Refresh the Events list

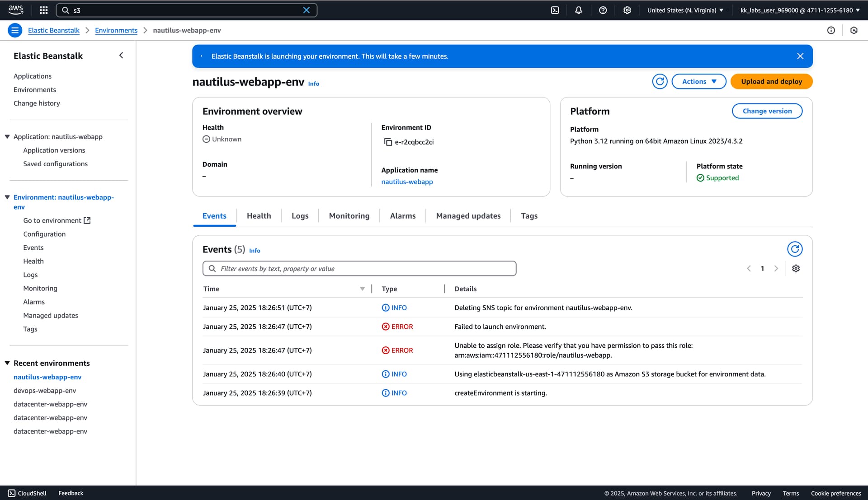coord(795,249)
